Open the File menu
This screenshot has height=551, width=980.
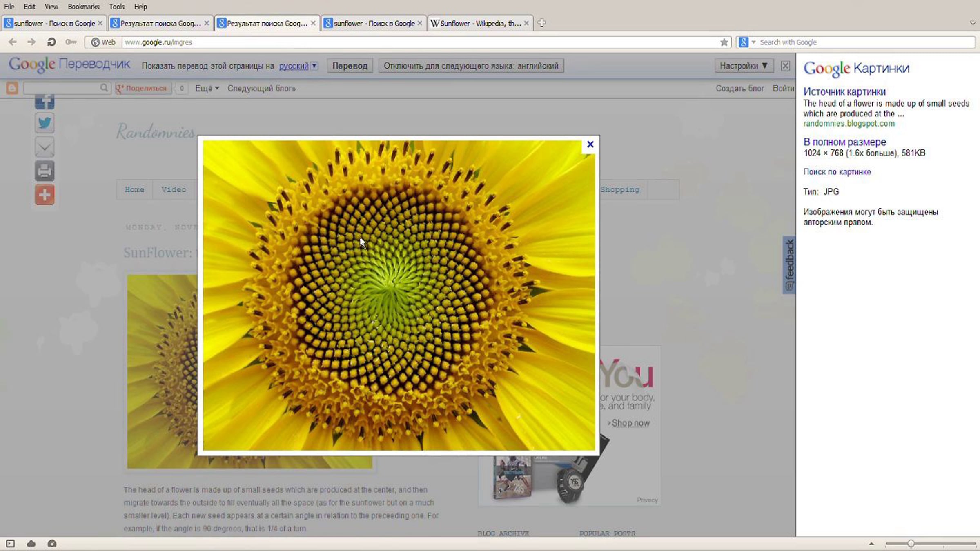[x=9, y=7]
